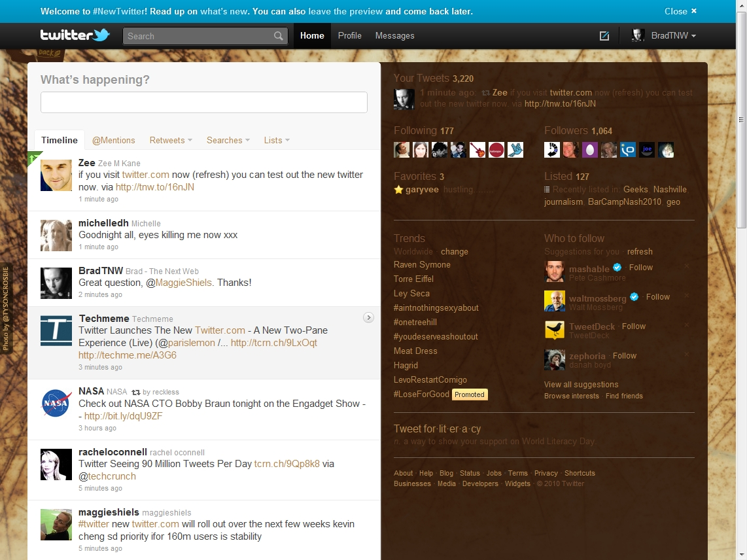The height and width of the screenshot is (560, 747).
Task: Click TweetDeck's yellow bird icon
Action: click(x=555, y=330)
